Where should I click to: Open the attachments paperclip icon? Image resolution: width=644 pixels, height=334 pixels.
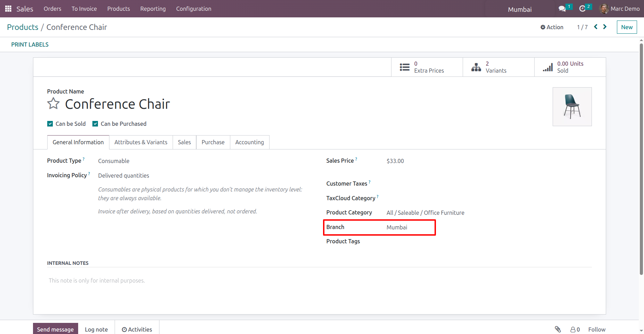pos(558,329)
